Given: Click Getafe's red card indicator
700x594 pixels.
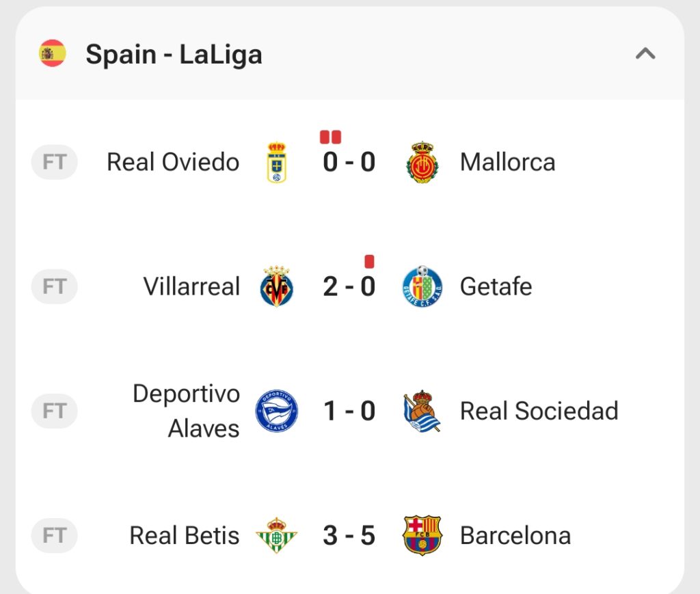Looking at the screenshot, I should pyautogui.click(x=369, y=261).
